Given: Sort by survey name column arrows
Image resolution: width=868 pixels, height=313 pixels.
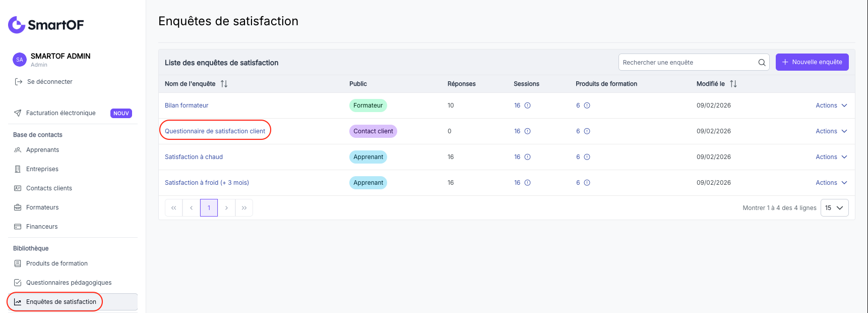Looking at the screenshot, I should [x=224, y=84].
